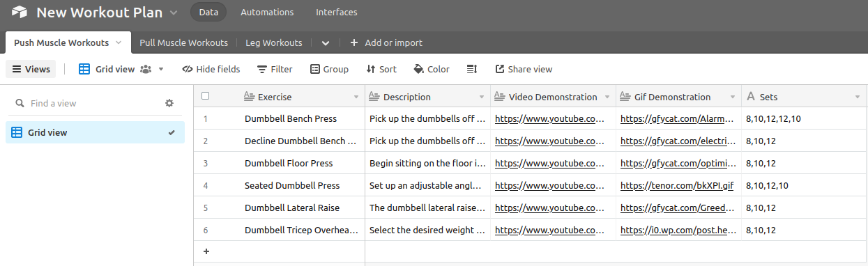868x266 pixels.
Task: Open the Sort menu
Action: click(381, 69)
